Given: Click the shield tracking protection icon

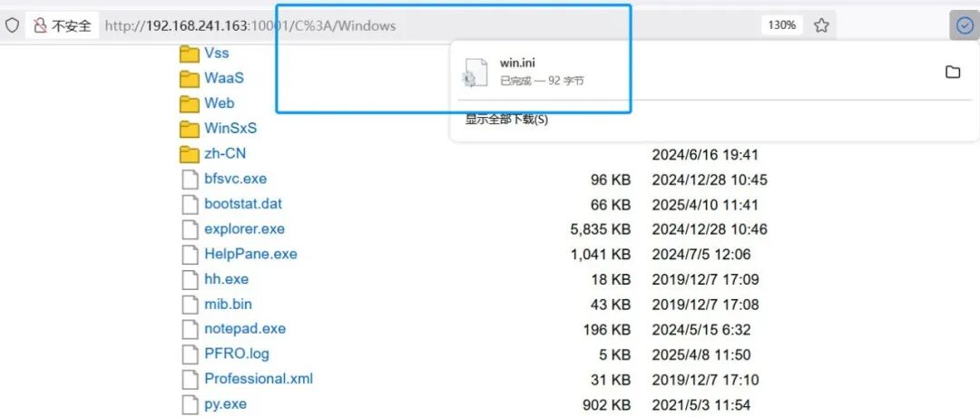Looking at the screenshot, I should [x=12, y=25].
